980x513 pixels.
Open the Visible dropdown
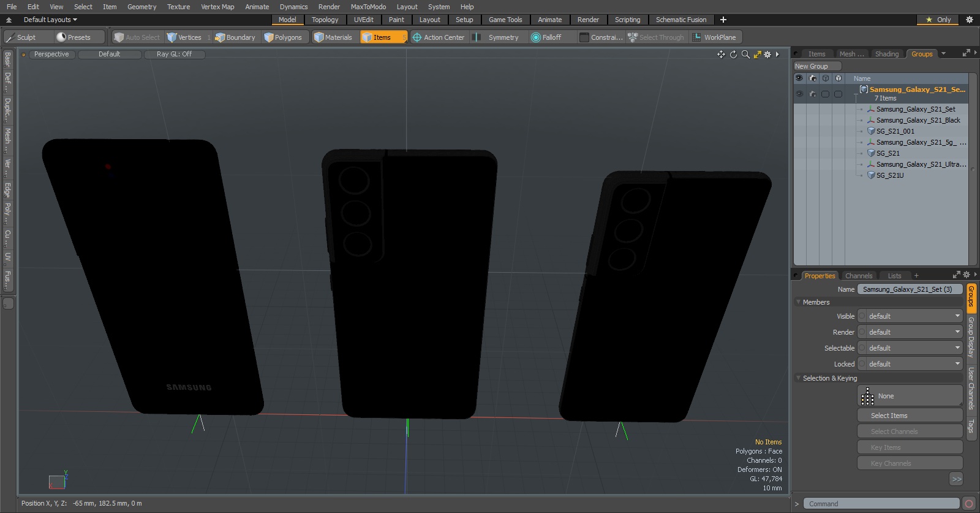pos(910,316)
